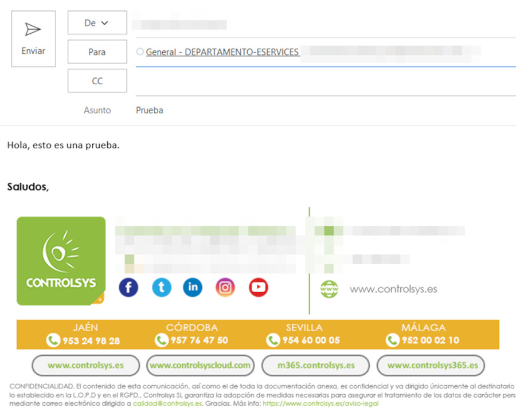Open the YouTube icon in signature

tap(259, 288)
